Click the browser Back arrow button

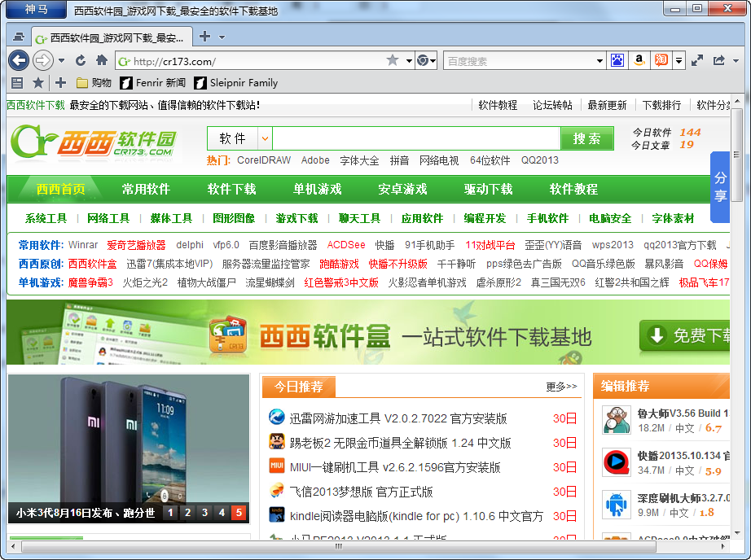click(19, 61)
